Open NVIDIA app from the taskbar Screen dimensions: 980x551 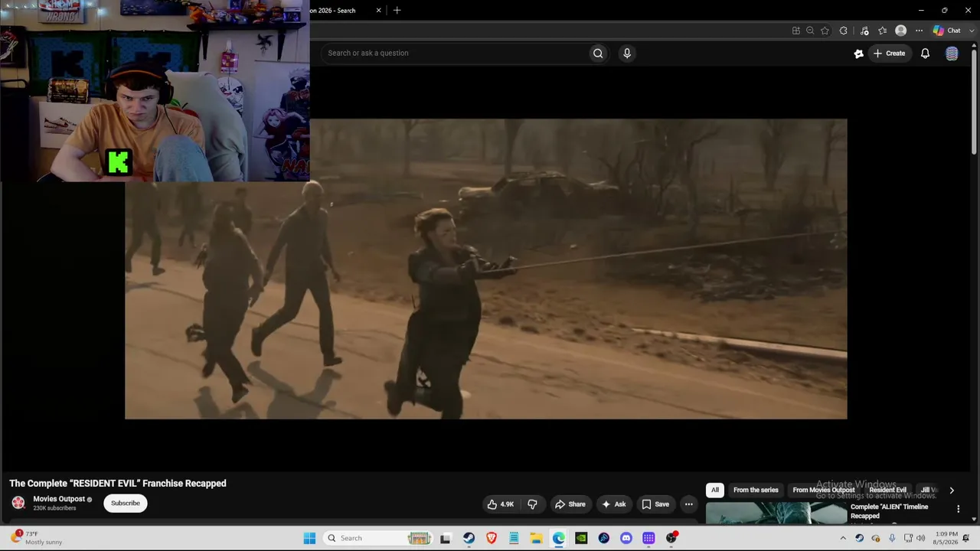[581, 538]
